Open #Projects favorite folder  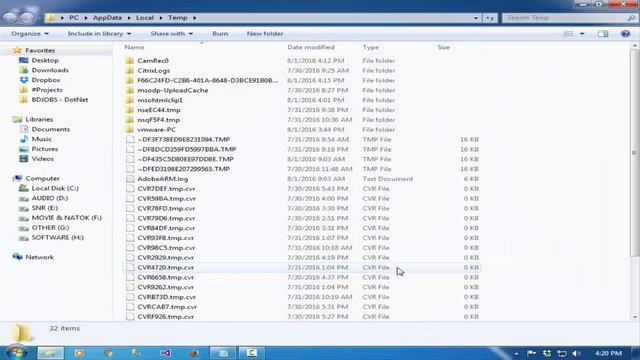click(x=47, y=90)
